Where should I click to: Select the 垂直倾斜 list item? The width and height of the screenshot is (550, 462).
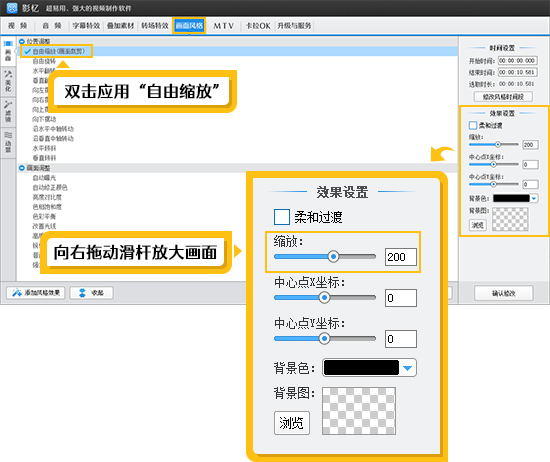point(44,158)
